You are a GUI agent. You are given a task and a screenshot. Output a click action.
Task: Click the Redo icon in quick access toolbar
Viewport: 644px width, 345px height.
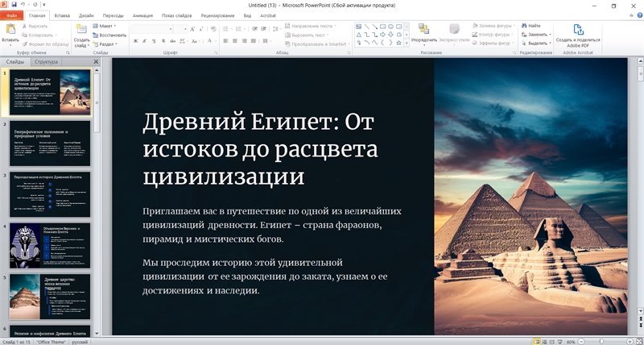click(x=35, y=5)
